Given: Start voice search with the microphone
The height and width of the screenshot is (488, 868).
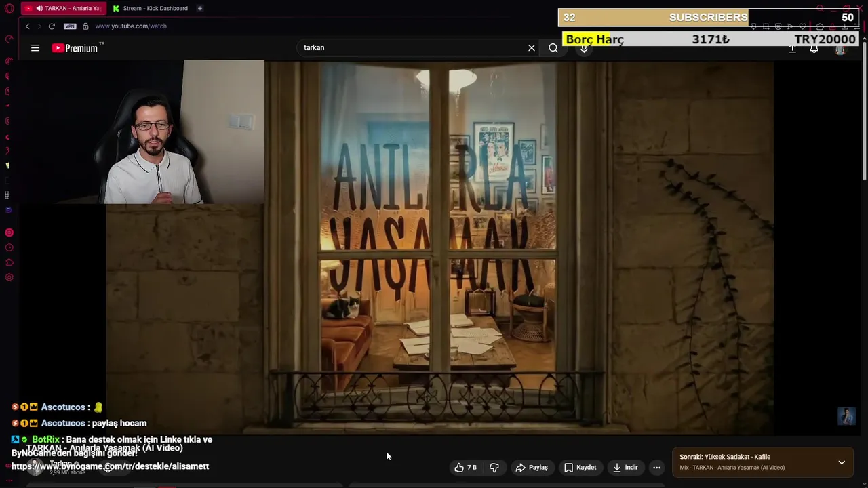Looking at the screenshot, I should tap(584, 48).
